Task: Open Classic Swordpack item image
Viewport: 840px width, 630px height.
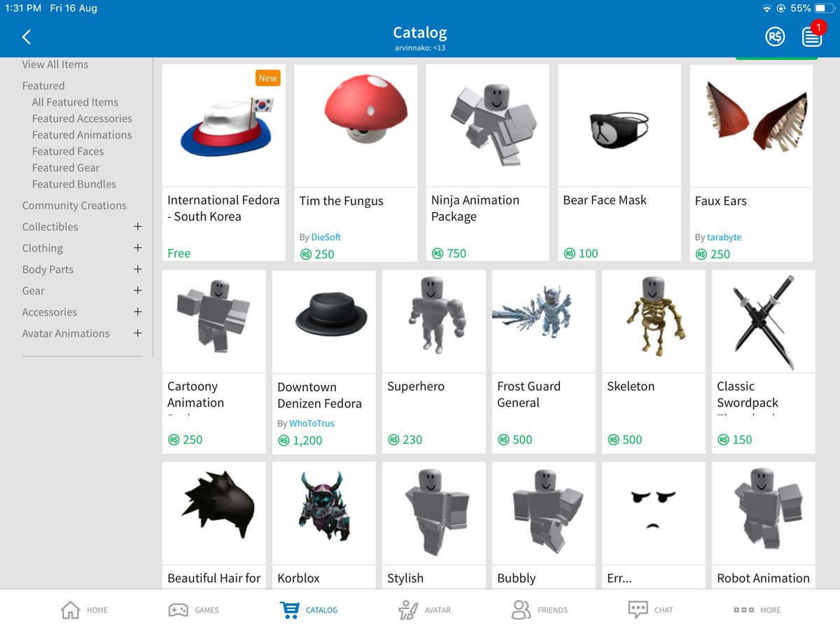Action: (x=764, y=321)
